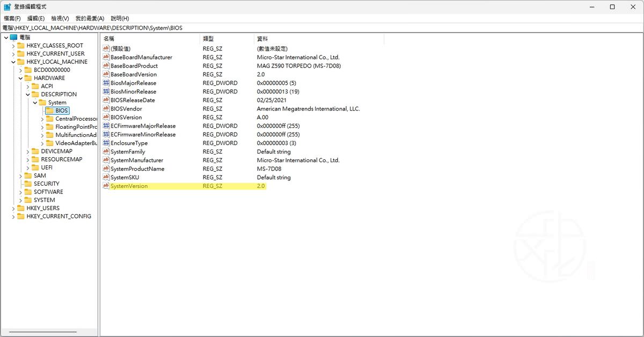Click the EnclosureType DWORD value icon
This screenshot has height=337, width=644.
point(106,143)
